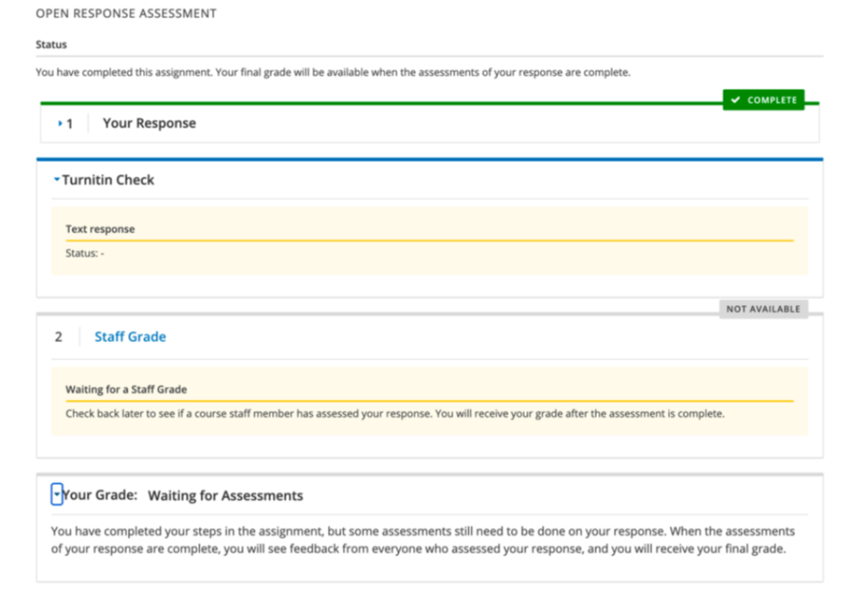This screenshot has height=611, width=868.
Task: Click the Turnitin Check heading
Action: [x=108, y=180]
